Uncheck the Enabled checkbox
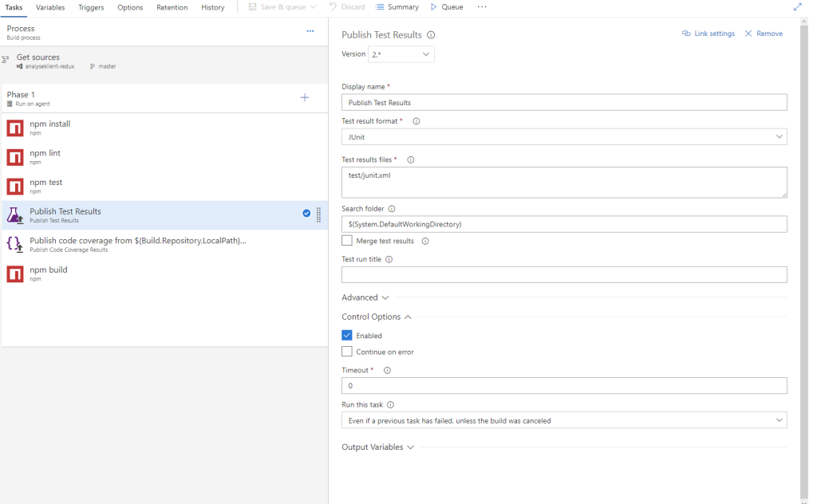817x504 pixels. [347, 336]
